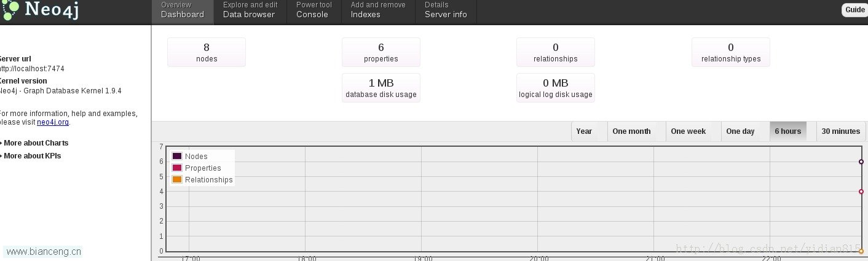Click the 6 properties counter box
The width and height of the screenshot is (868, 261).
pyautogui.click(x=381, y=52)
